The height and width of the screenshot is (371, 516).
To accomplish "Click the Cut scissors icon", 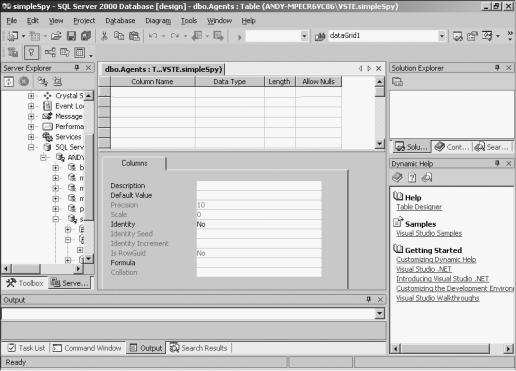I will point(104,36).
